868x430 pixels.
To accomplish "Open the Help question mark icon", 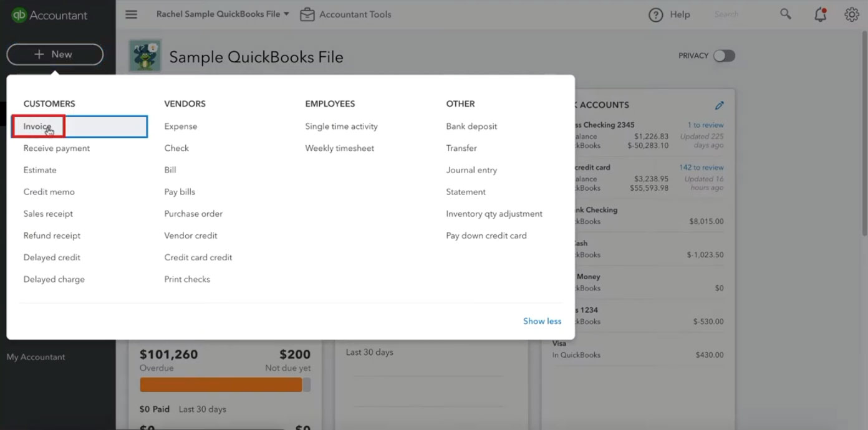I will point(655,14).
